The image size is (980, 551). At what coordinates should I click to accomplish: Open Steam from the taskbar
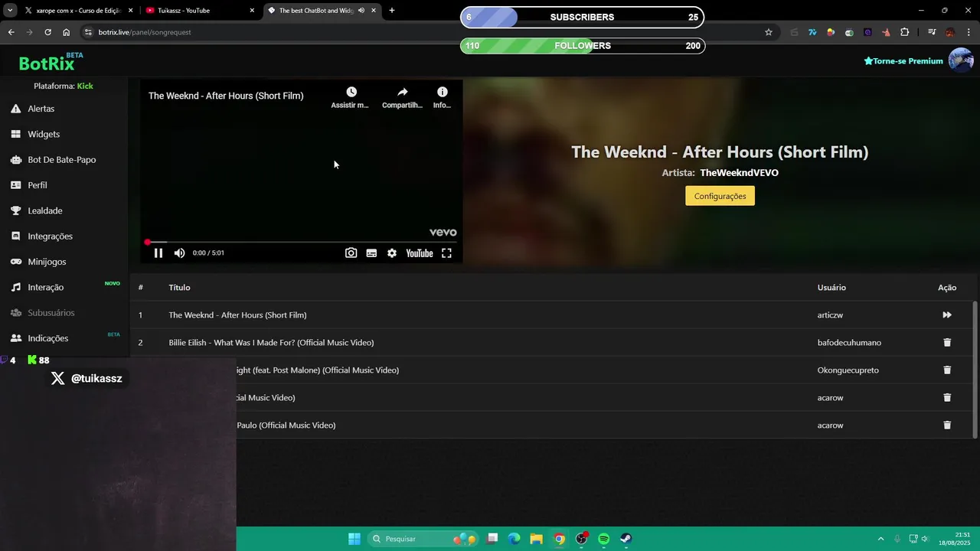pos(626,539)
